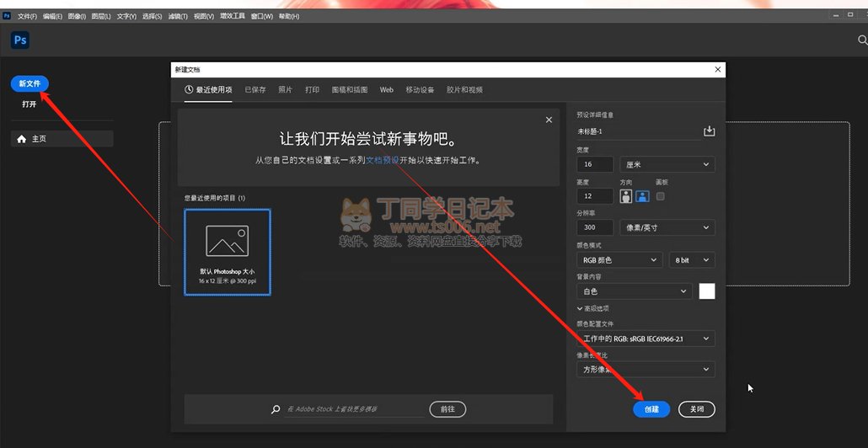
Task: Dismiss the banner with its X icon
Action: click(549, 120)
